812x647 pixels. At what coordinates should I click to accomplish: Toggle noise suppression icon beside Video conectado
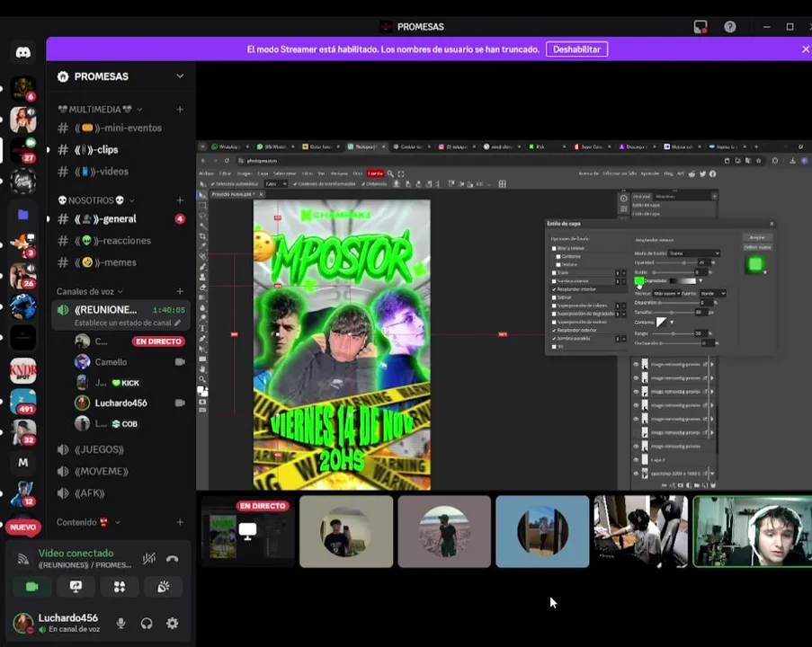pyautogui.click(x=149, y=559)
